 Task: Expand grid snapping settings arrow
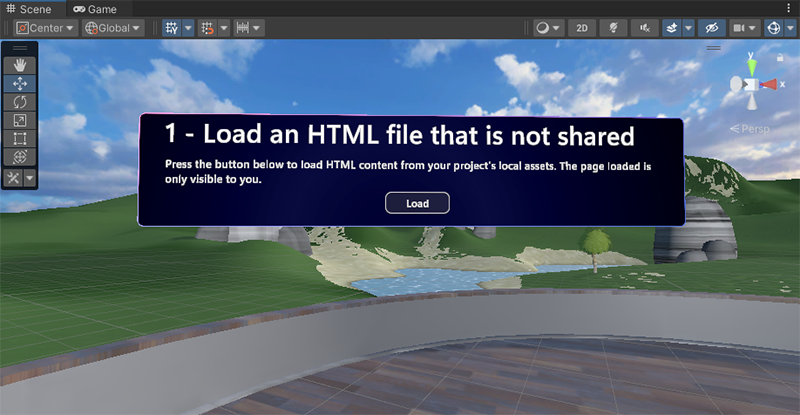coord(224,28)
